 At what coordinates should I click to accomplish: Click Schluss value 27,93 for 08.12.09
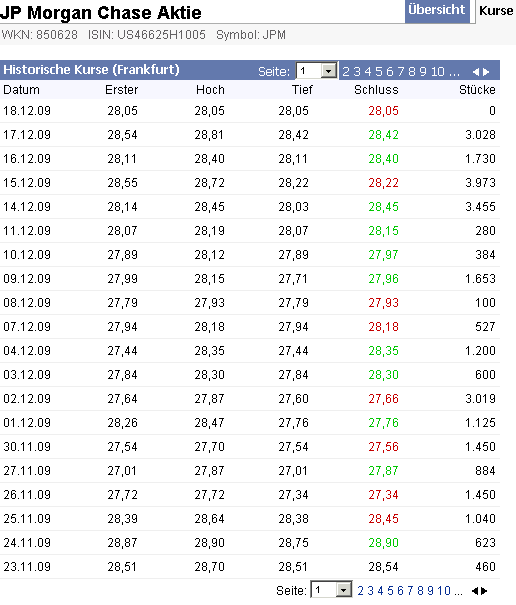(383, 303)
